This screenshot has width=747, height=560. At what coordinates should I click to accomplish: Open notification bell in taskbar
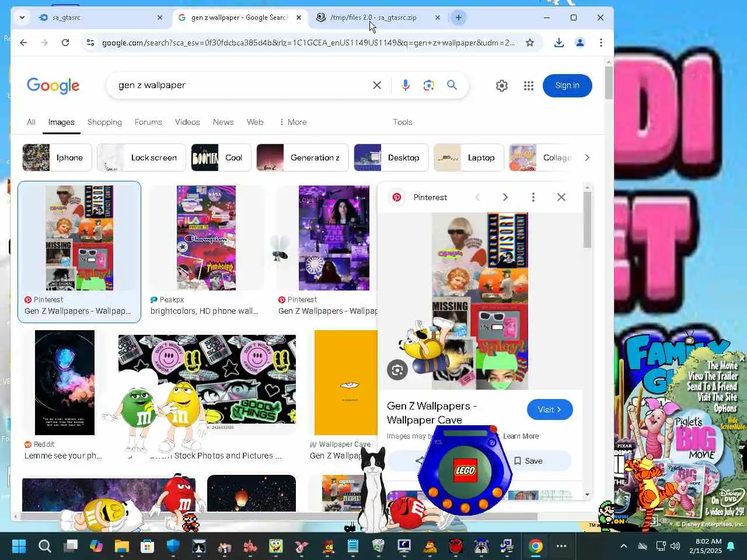pyautogui.click(x=731, y=546)
